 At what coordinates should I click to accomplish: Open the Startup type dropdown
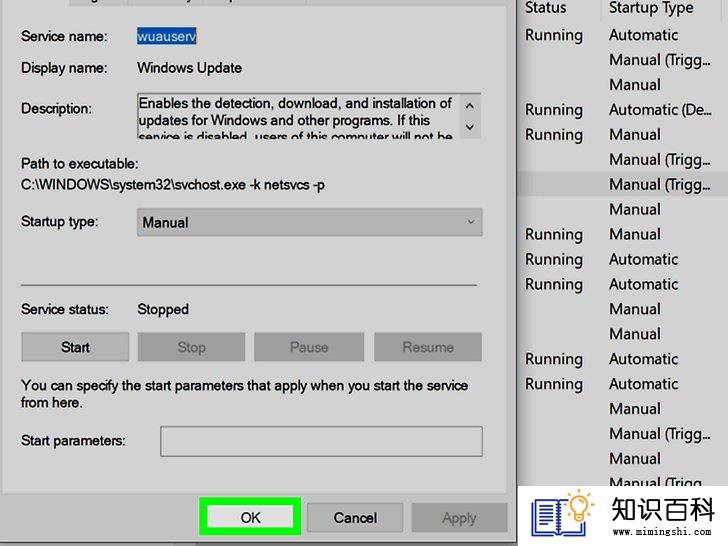coord(310,222)
